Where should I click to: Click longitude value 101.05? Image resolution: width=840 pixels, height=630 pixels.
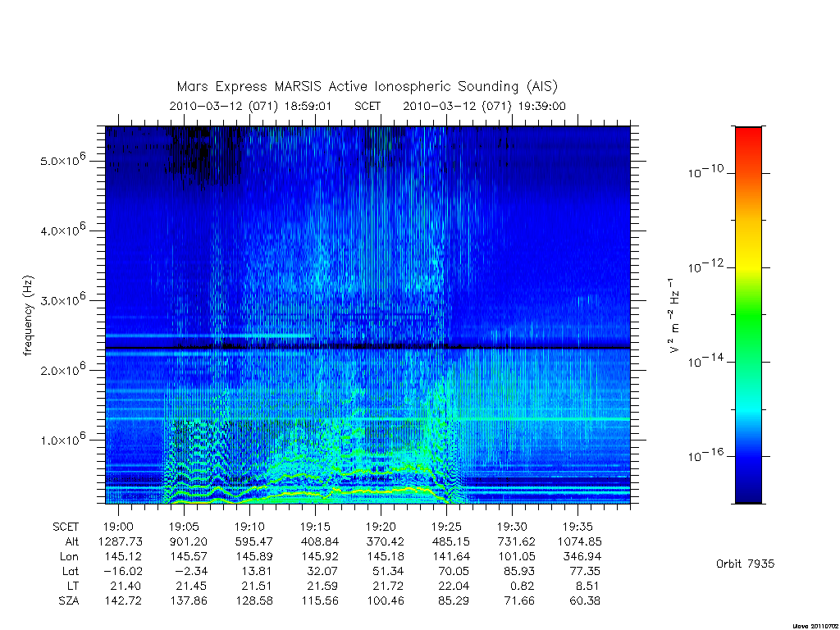pyautogui.click(x=516, y=557)
